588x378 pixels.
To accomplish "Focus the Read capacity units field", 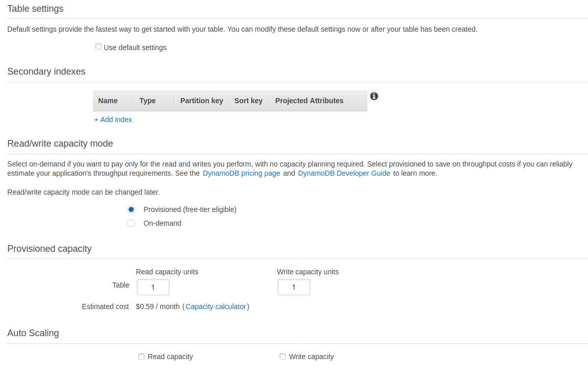I will click(x=153, y=287).
